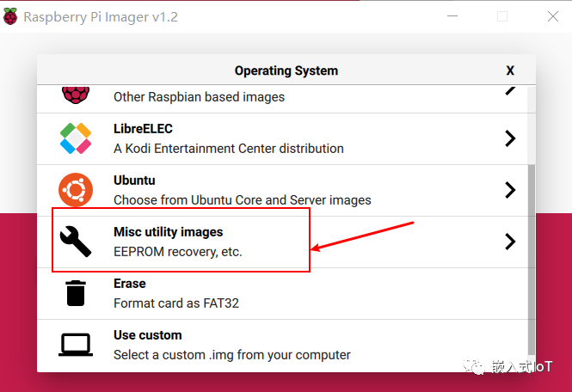Click the raspberry icon for Raspbian images
This screenshot has width=572, height=392.
[76, 92]
